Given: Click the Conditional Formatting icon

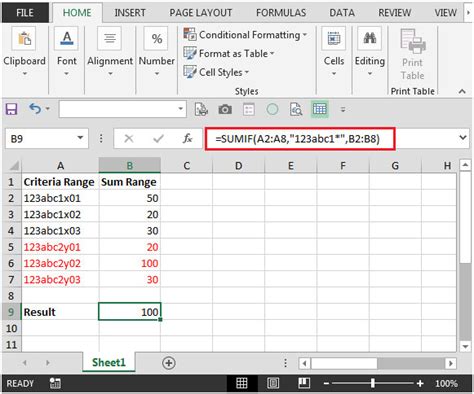Looking at the screenshot, I should tap(190, 35).
